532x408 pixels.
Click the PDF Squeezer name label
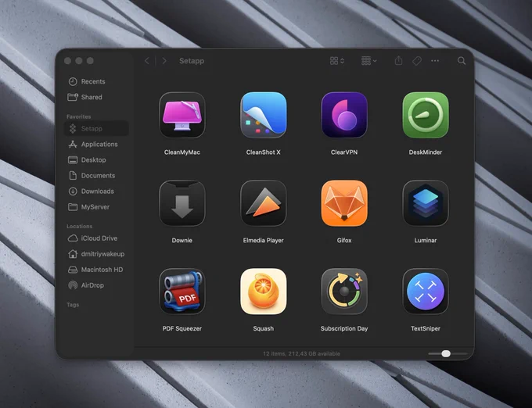click(182, 328)
